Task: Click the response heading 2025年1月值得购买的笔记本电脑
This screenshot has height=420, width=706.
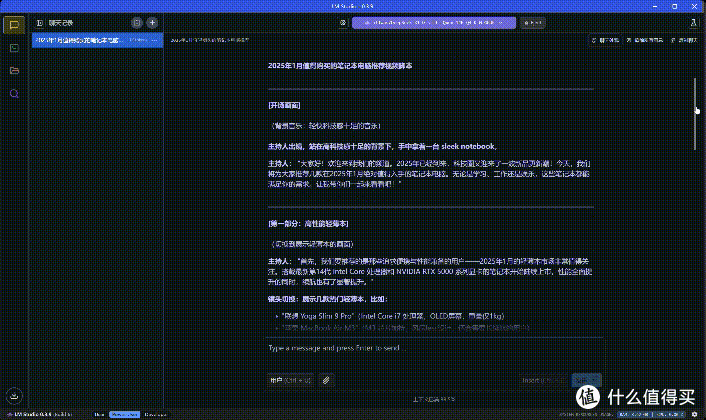Action: pos(339,66)
